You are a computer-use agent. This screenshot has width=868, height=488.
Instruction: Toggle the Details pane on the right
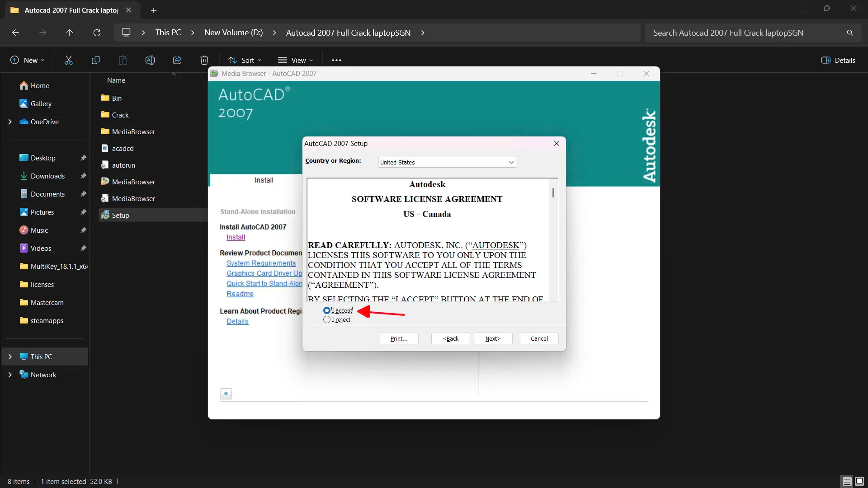pos(839,60)
